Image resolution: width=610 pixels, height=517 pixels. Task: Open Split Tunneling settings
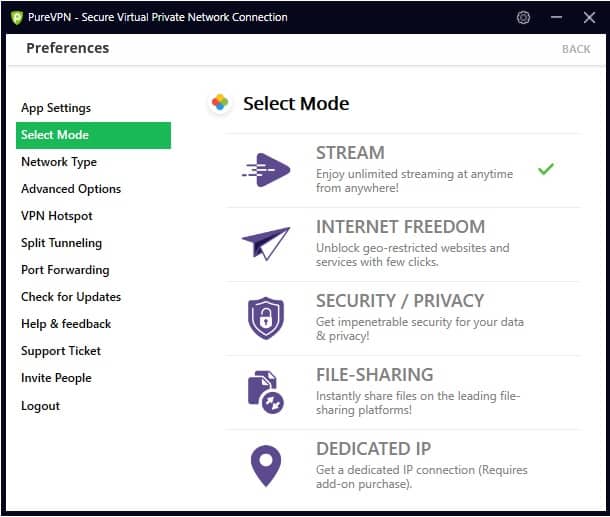(x=61, y=243)
